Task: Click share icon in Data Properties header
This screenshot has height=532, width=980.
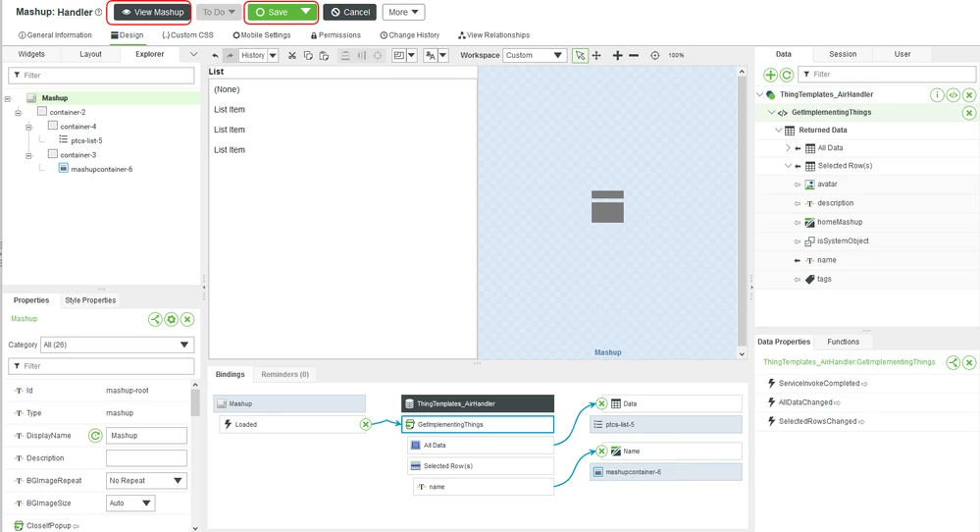Action: point(954,362)
